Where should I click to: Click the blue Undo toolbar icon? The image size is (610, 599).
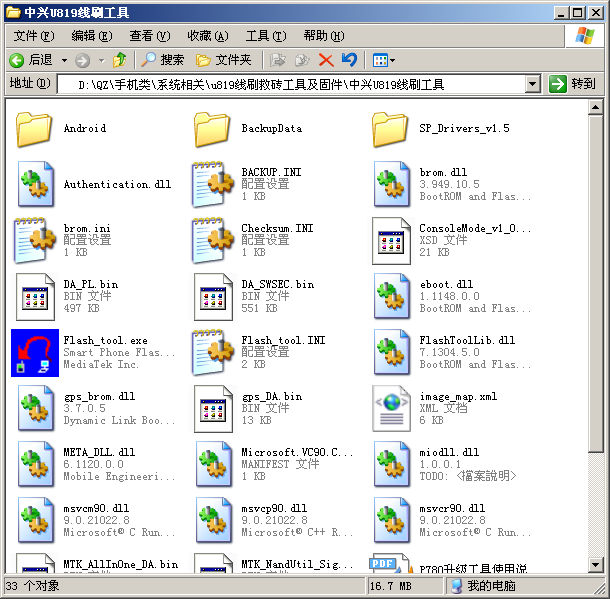pyautogui.click(x=349, y=60)
